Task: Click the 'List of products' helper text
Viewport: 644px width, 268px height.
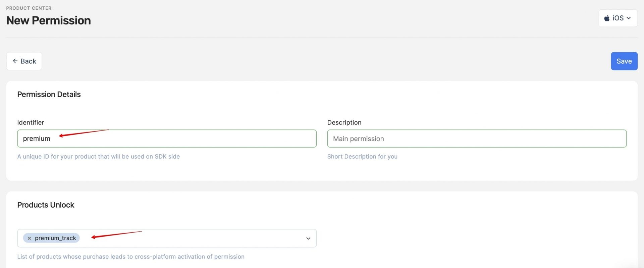Action: pos(131,257)
